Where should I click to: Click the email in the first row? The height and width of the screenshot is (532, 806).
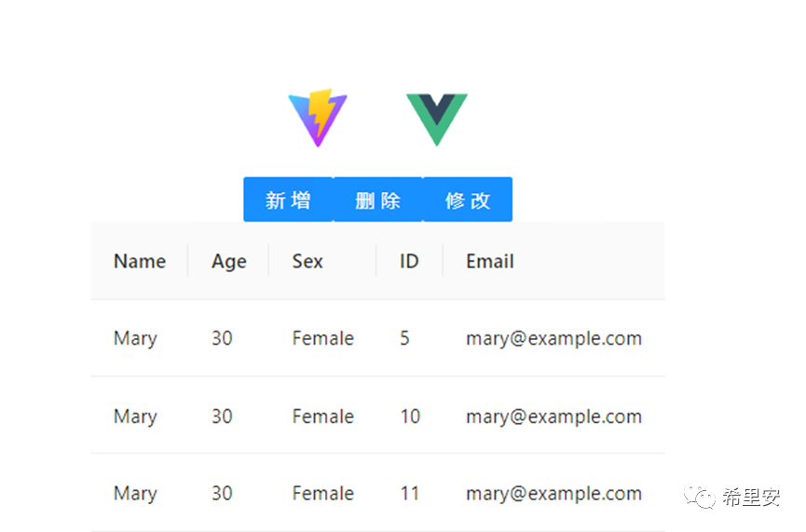click(x=553, y=338)
